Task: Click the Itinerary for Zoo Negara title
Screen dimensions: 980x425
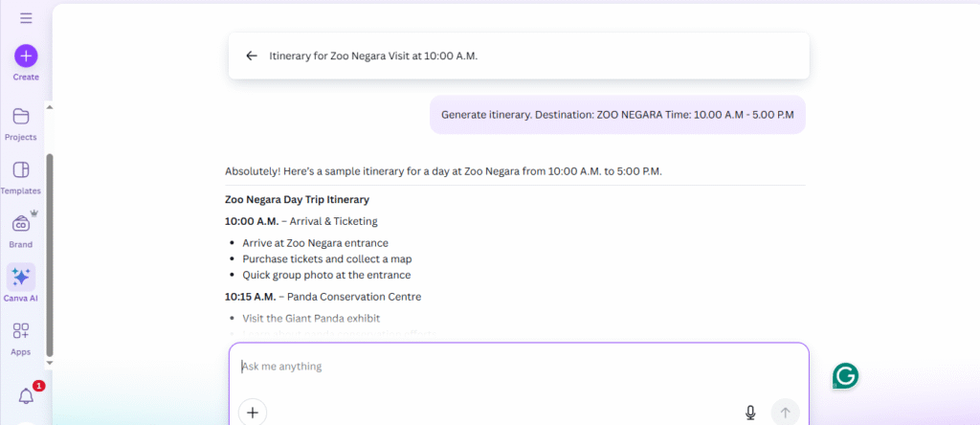Action: pyautogui.click(x=373, y=56)
